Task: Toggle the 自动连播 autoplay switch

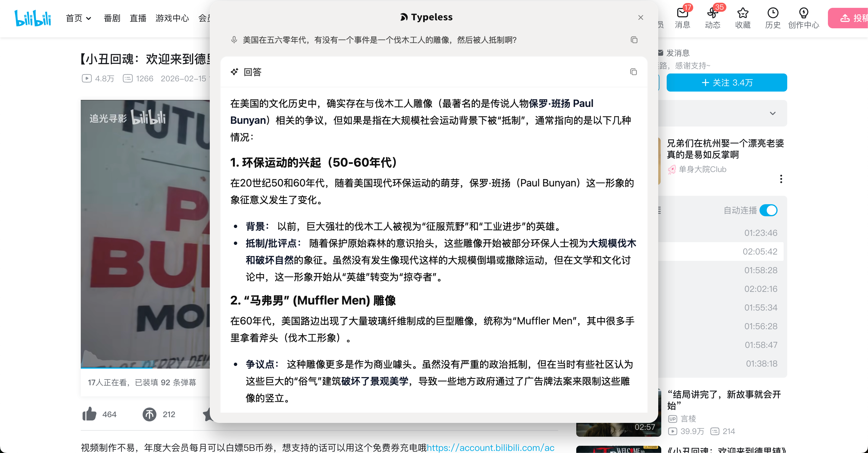Action: 769,210
